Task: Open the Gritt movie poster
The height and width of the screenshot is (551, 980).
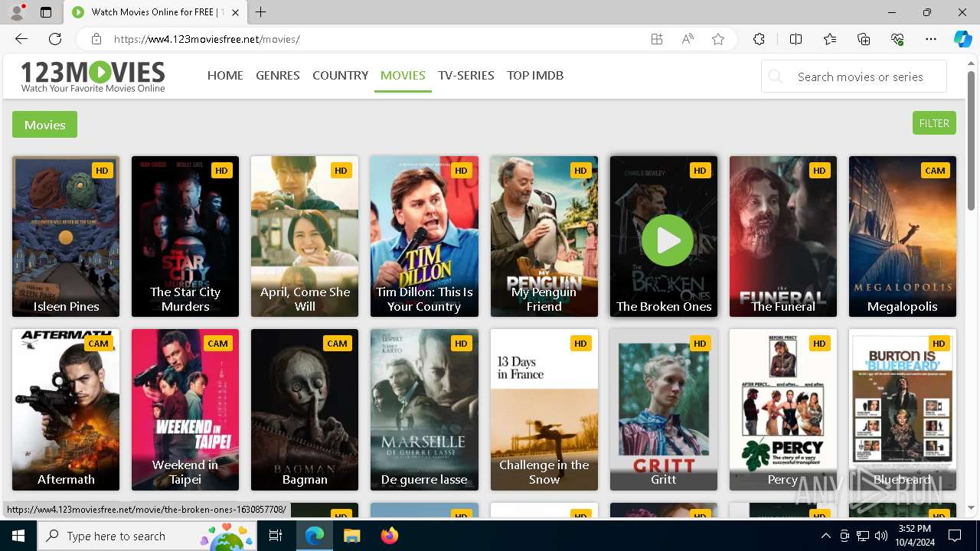Action: click(664, 409)
